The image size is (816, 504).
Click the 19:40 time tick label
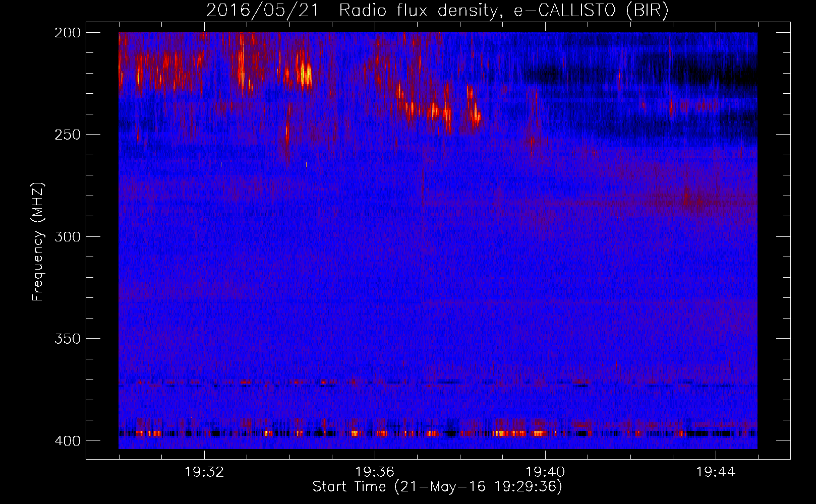545,472
